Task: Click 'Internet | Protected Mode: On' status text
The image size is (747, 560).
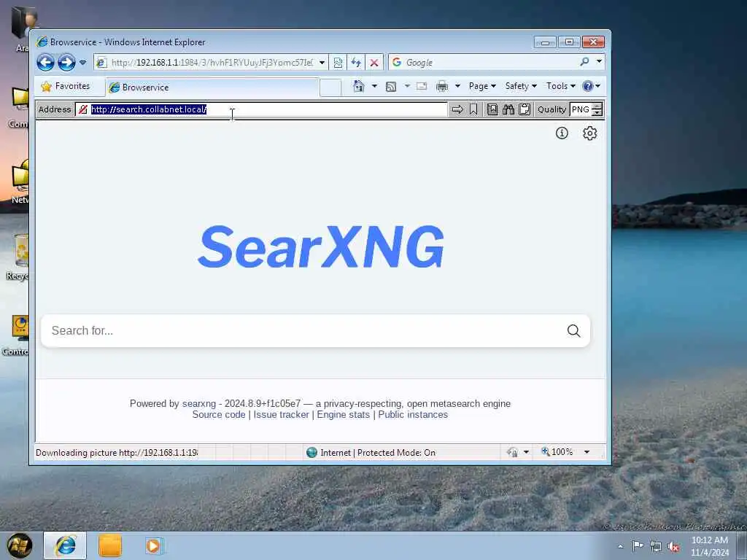Action: (378, 452)
